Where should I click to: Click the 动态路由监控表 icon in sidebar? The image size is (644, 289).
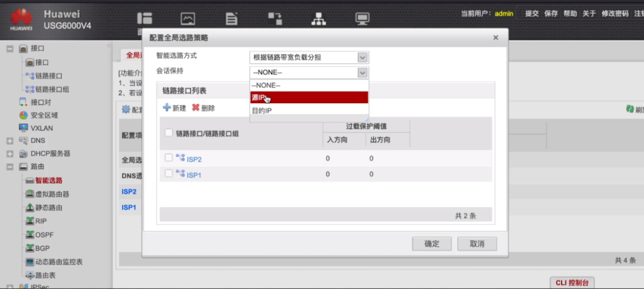pyautogui.click(x=30, y=262)
